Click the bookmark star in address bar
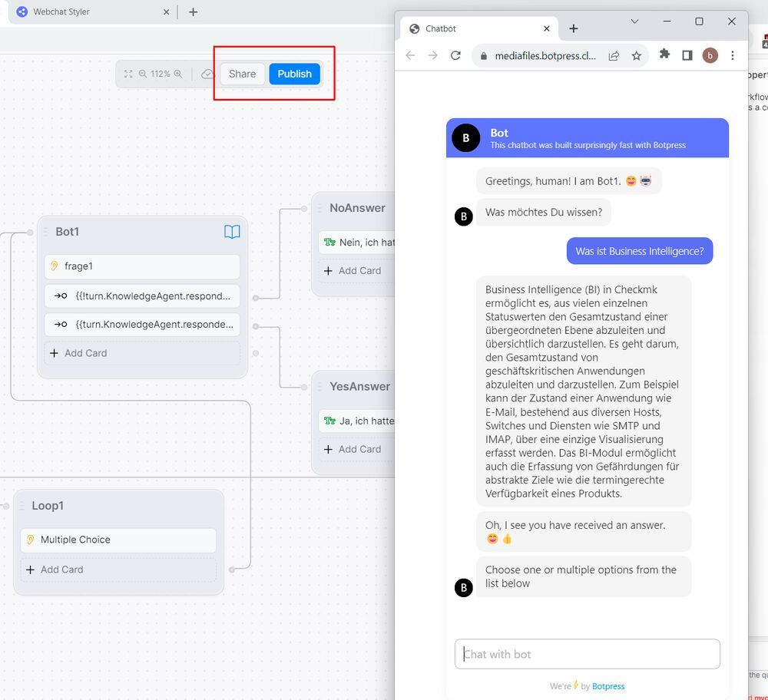 point(637,55)
